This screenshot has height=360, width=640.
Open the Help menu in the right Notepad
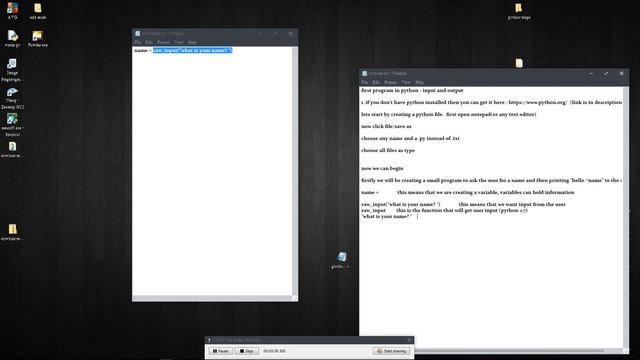coord(419,82)
